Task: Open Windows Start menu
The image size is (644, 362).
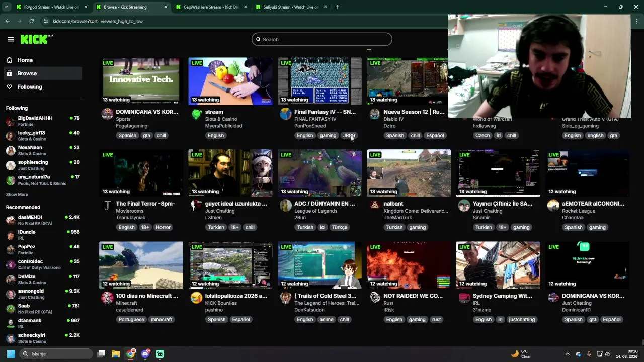Action: pos(11,354)
